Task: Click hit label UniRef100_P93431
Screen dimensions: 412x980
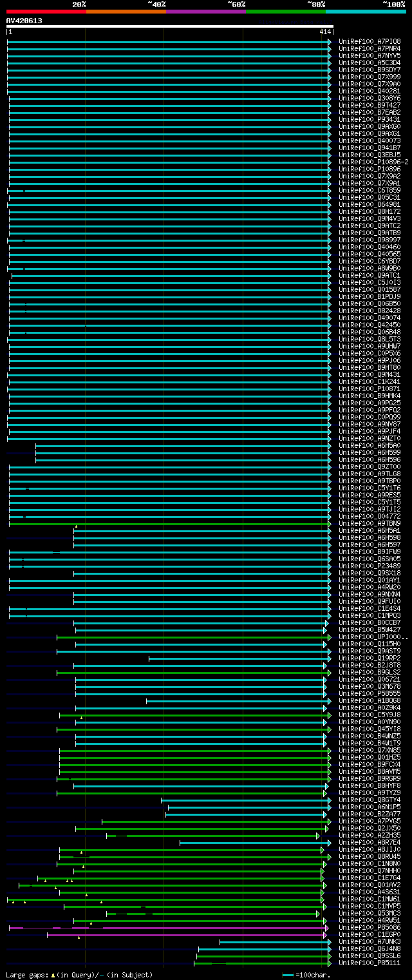Action: pyautogui.click(x=369, y=119)
